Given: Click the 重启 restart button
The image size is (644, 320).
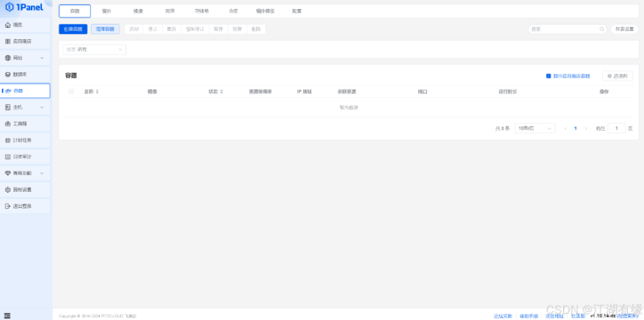Looking at the screenshot, I should pyautogui.click(x=171, y=29).
